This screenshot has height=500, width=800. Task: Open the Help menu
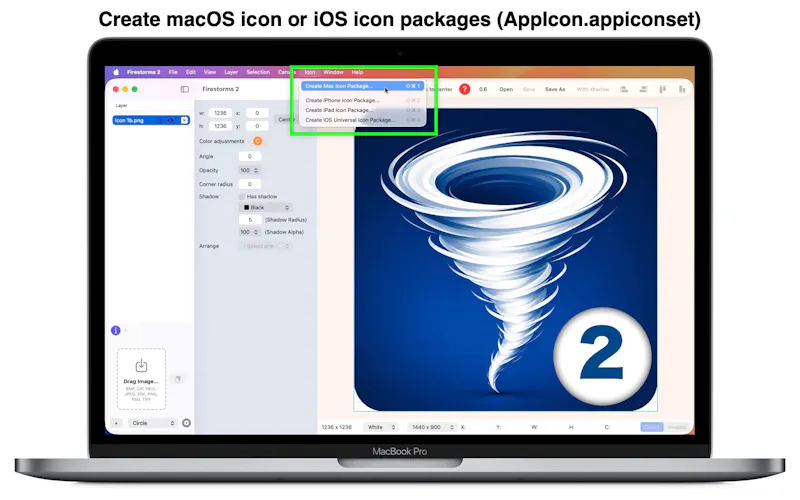coord(358,72)
